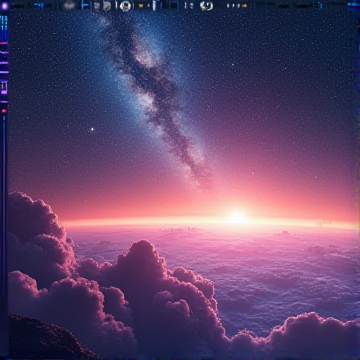The image size is (360, 360).
Task: Select the blue grid widget in left sidebar
Action: point(4,23)
